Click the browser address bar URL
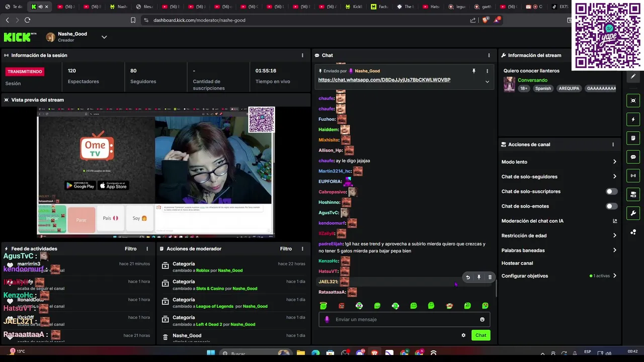Screen dimensions: 644x362 199,20
